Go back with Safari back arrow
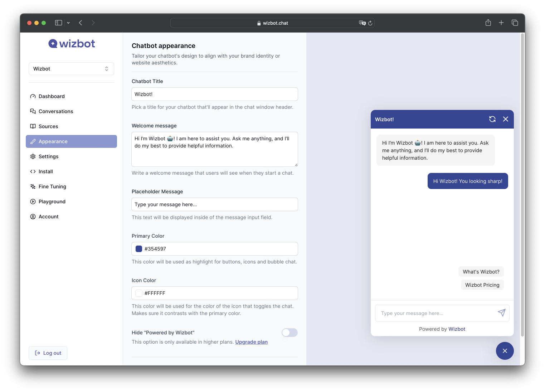Image resolution: width=545 pixels, height=392 pixels. pos(81,23)
